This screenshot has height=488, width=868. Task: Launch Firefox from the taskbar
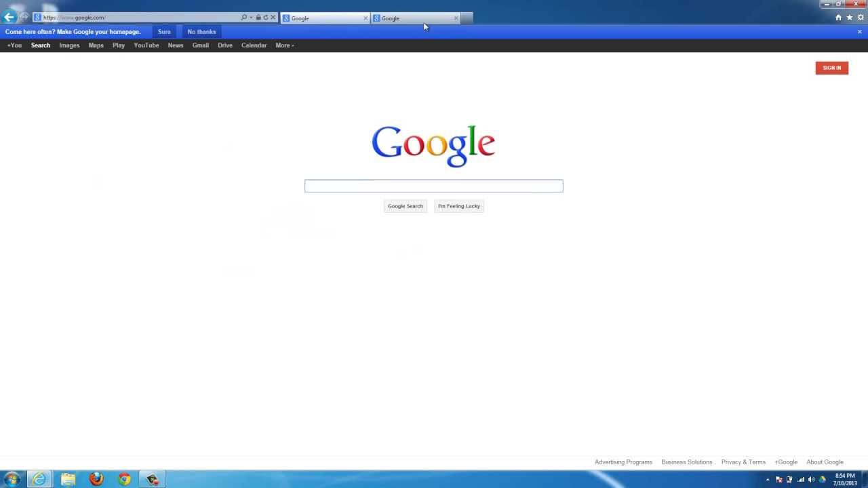point(96,479)
